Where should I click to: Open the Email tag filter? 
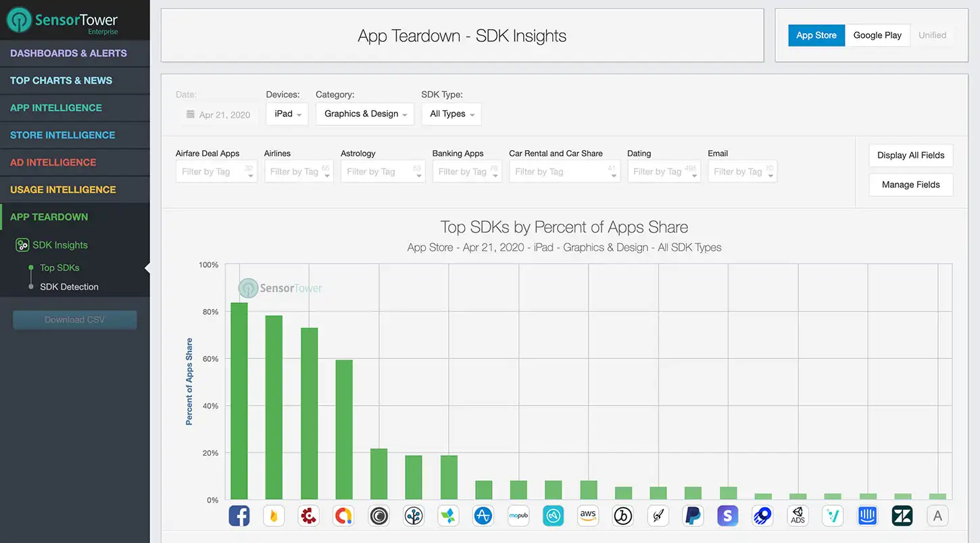[x=743, y=172]
